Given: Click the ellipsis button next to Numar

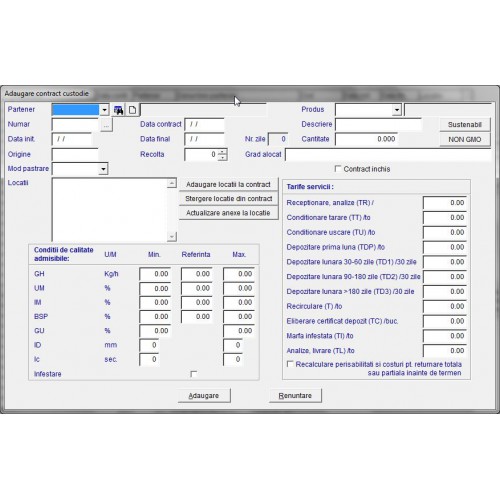Looking at the screenshot, I should pos(106,125).
